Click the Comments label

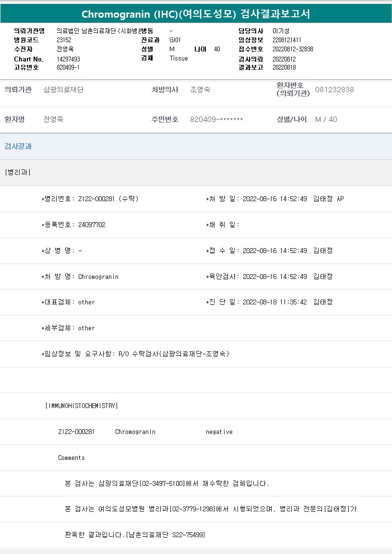pyautogui.click(x=71, y=458)
